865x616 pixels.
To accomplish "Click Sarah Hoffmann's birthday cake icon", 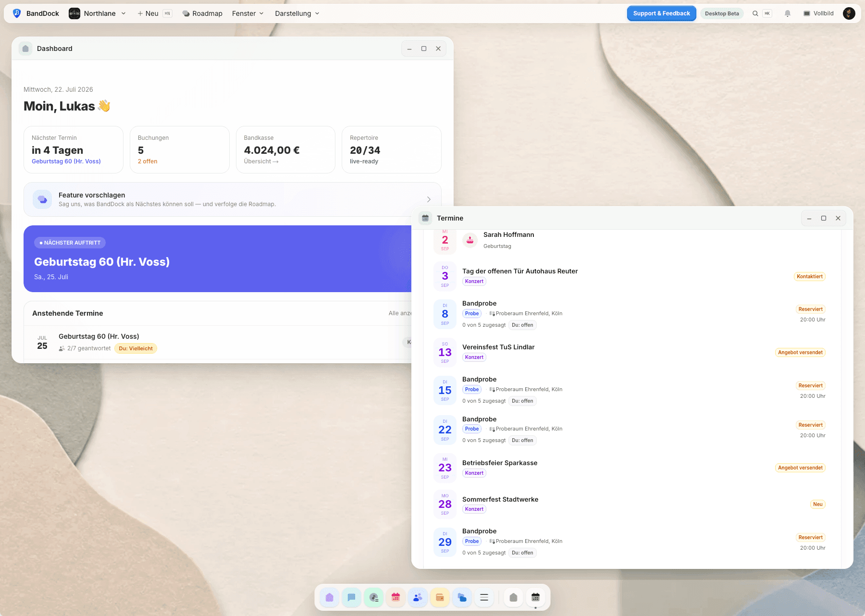I will (470, 240).
